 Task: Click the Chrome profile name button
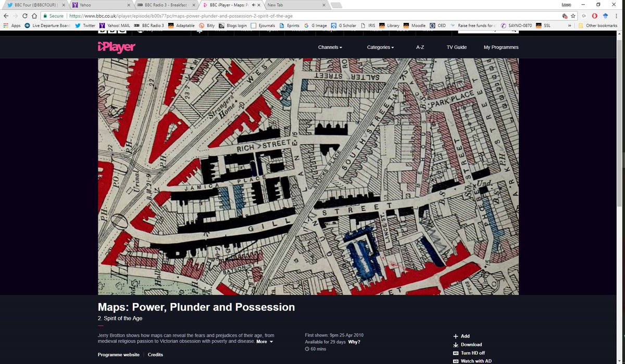(x=566, y=4)
